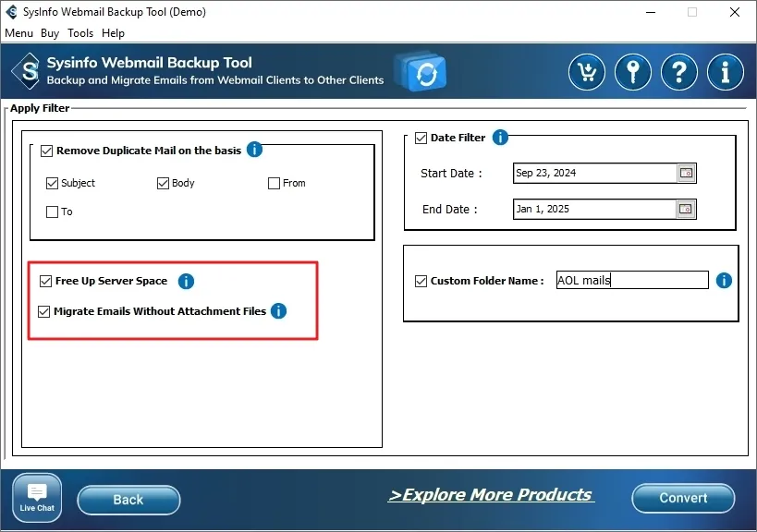
Task: Enable the To checkbox
Action: pyautogui.click(x=52, y=212)
